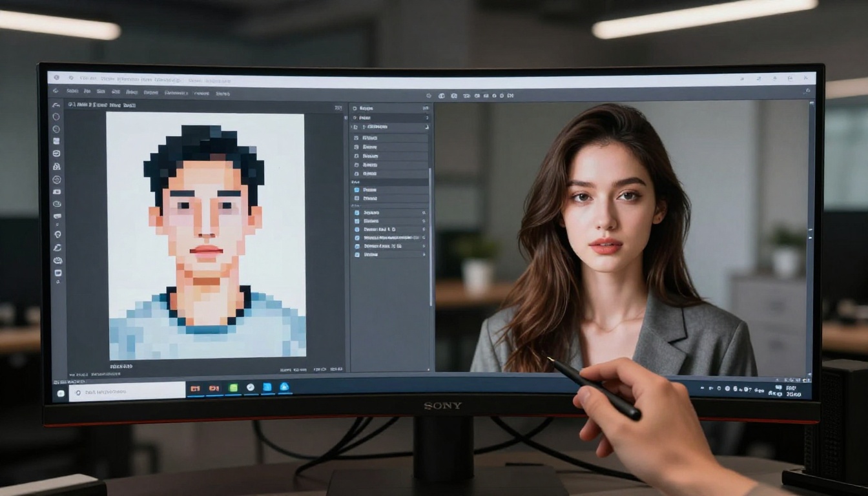Screen dimensions: 868x496
Task: Click the woman's photo in the preview pane
Action: click(621, 238)
